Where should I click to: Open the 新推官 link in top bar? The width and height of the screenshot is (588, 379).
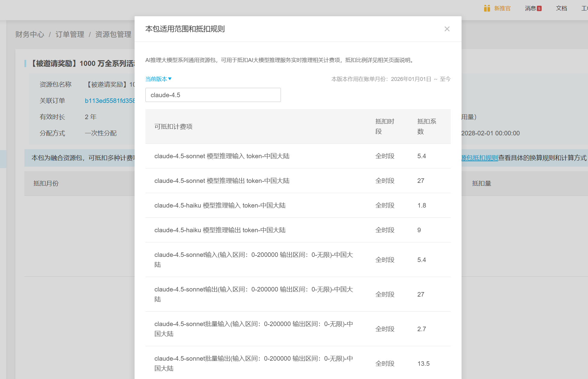tap(502, 8)
